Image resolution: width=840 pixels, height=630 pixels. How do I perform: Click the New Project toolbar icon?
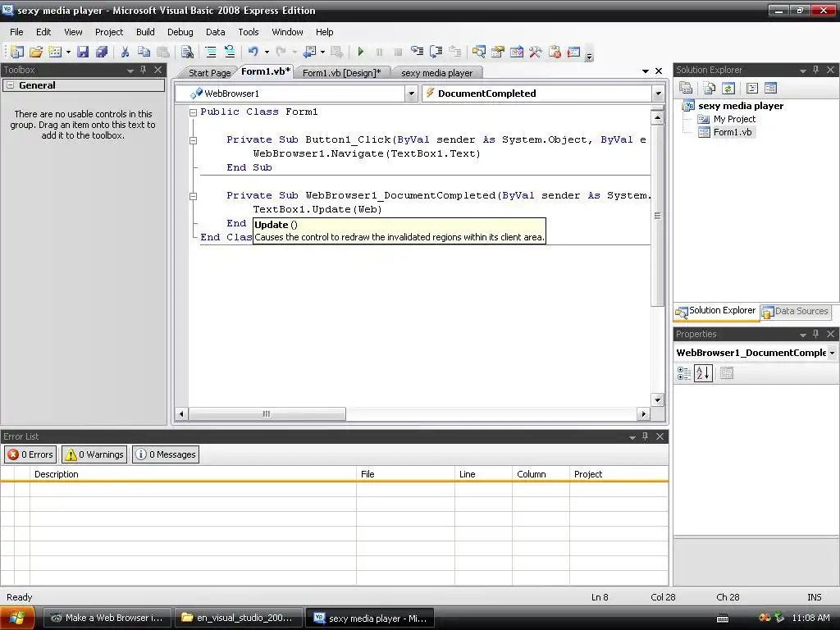[x=17, y=52]
